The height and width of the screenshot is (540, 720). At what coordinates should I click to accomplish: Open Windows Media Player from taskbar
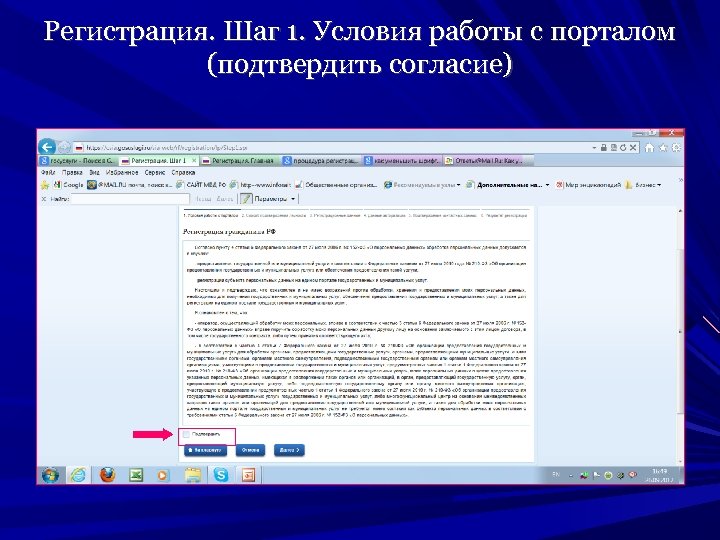[x=163, y=475]
